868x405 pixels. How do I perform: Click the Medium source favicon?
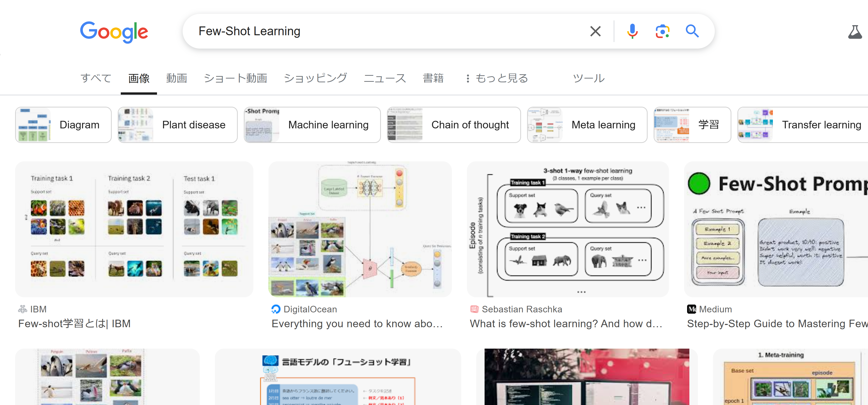point(691,309)
